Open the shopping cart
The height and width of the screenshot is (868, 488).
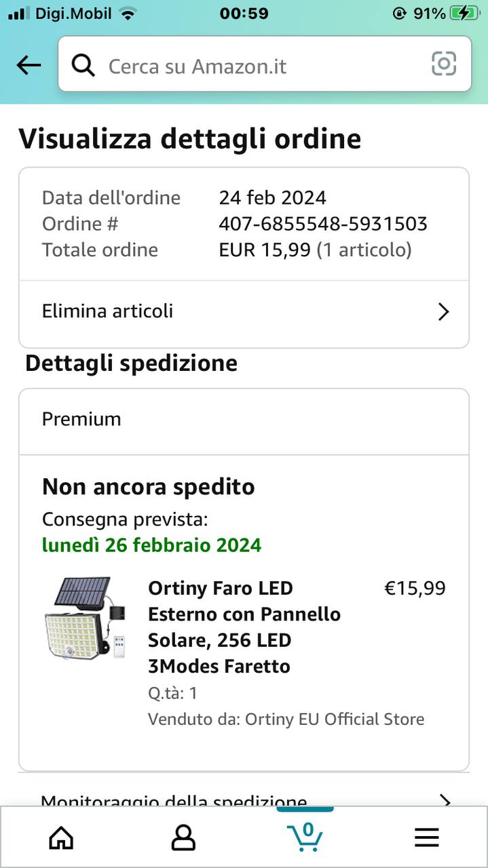click(x=305, y=837)
